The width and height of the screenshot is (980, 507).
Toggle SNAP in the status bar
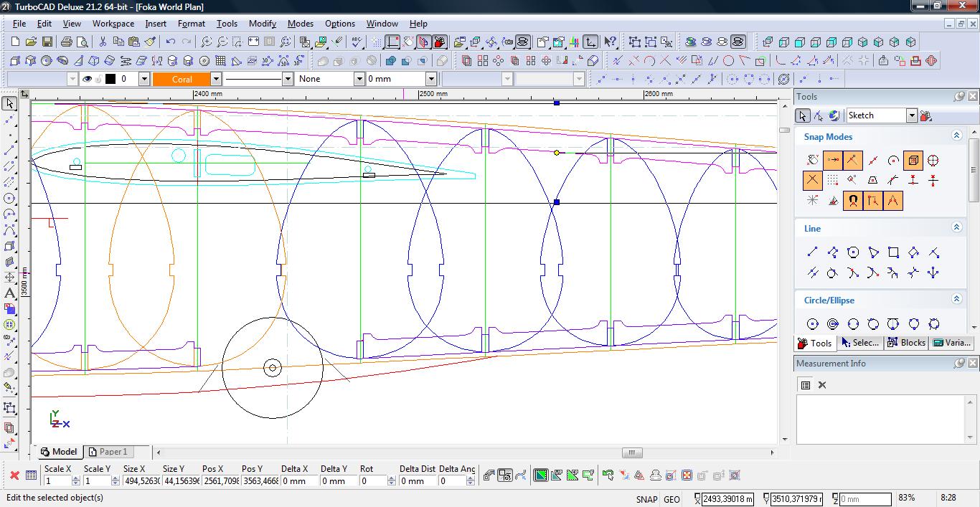click(646, 499)
